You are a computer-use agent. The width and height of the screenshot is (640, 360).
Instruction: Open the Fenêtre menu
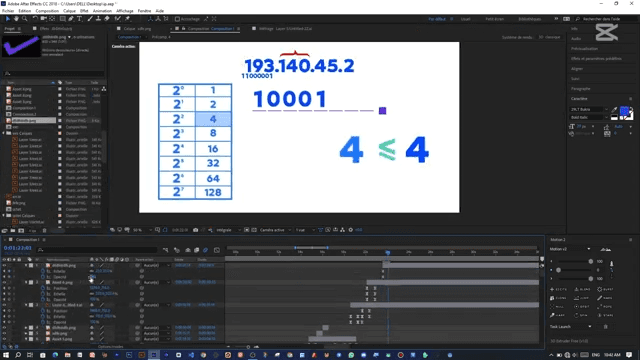(x=144, y=11)
